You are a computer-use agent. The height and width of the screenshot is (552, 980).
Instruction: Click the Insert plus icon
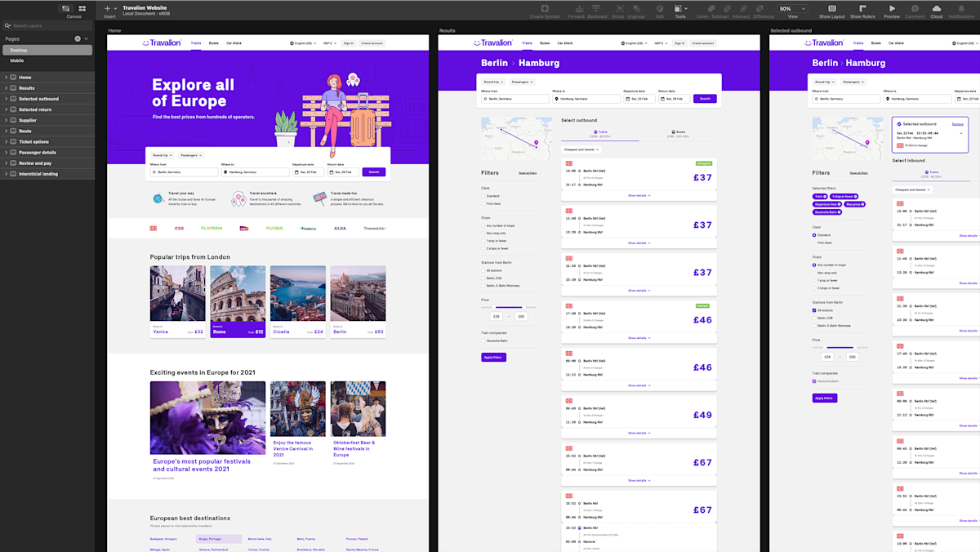click(107, 8)
